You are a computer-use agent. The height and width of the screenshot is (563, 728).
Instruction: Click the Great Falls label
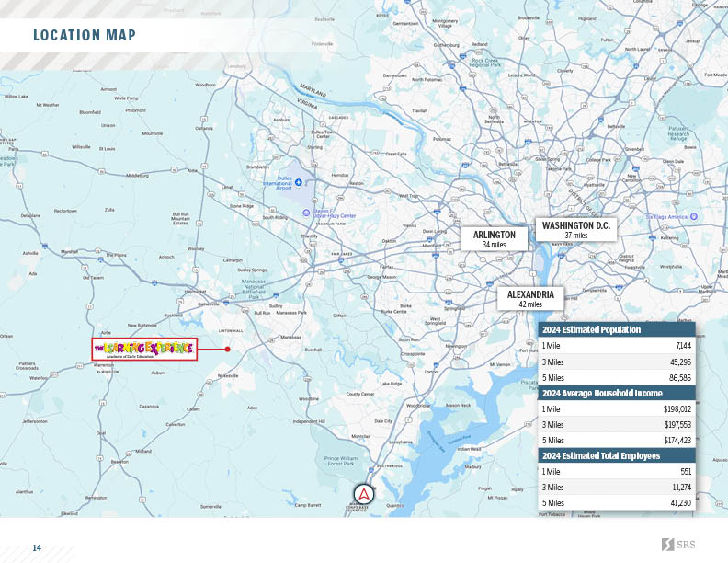396,154
